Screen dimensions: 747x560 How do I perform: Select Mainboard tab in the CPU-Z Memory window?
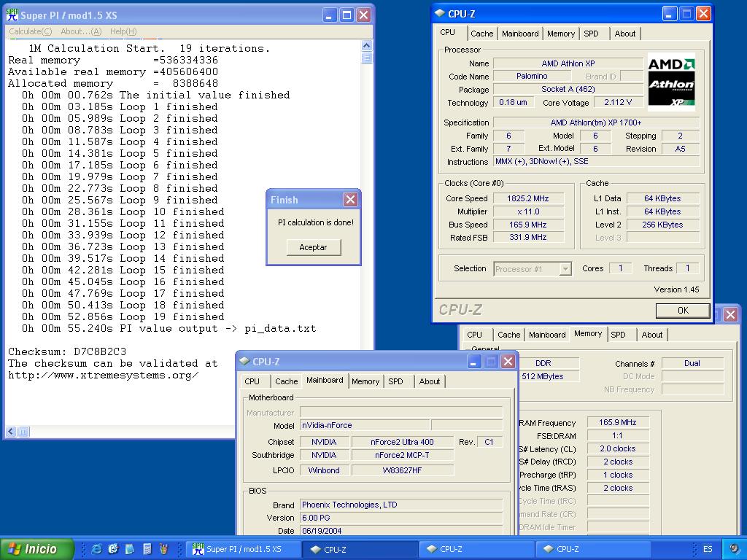(x=547, y=335)
